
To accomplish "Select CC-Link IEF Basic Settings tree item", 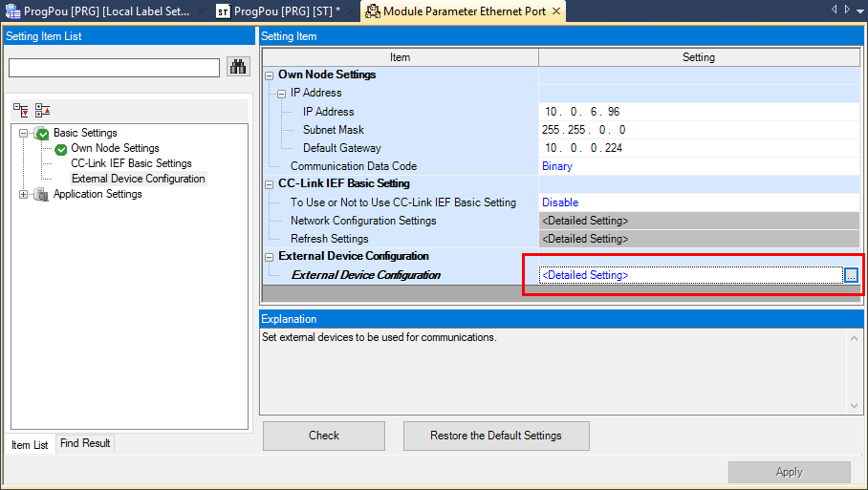I will click(131, 163).
